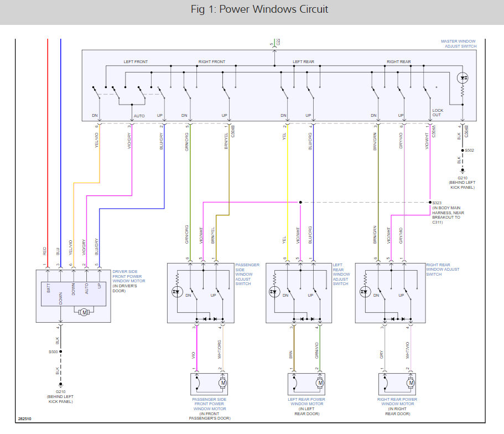Click the 'S323' splice description text
Viewport: 504px width, 434px height.
[x=448, y=213]
